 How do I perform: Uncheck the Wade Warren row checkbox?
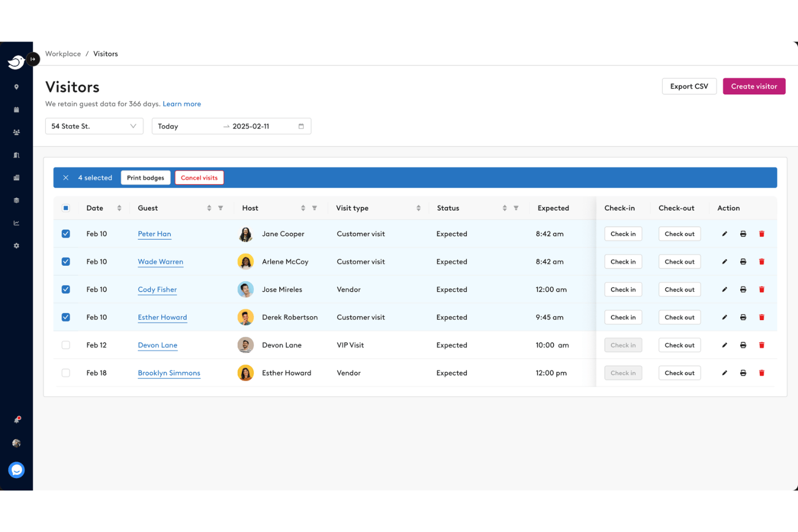pyautogui.click(x=66, y=261)
